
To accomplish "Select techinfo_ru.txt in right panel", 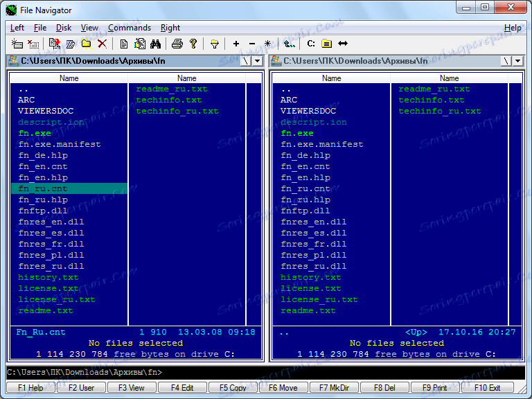I will point(440,111).
